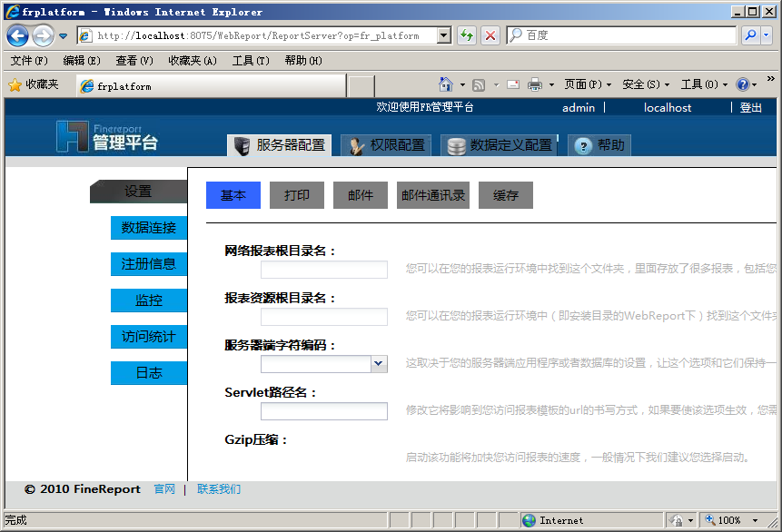Select the 基本 settings tab

tap(233, 195)
